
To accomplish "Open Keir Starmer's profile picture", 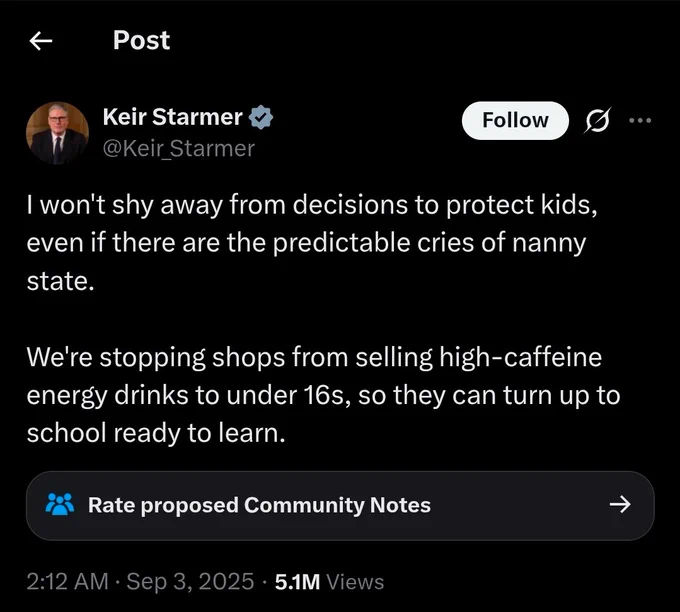I will tap(57, 133).
